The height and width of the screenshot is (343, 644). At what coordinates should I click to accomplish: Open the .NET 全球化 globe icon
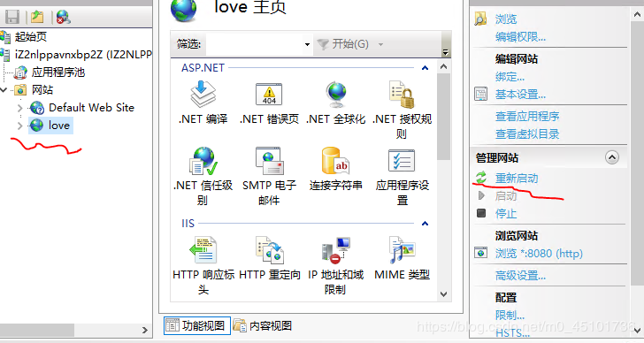tap(336, 95)
